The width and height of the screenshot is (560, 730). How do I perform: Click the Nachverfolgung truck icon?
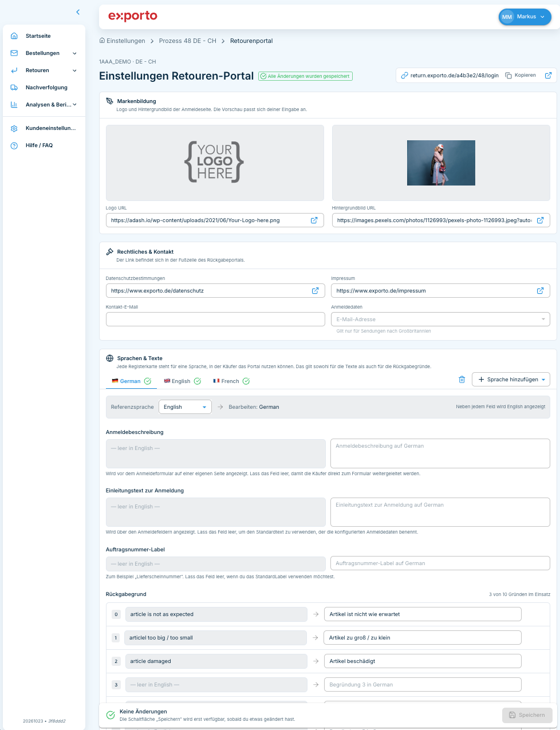14,88
